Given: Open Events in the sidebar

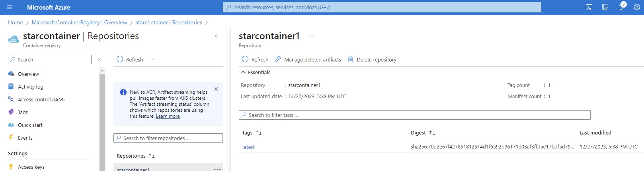Looking at the screenshot, I should pos(25,138).
